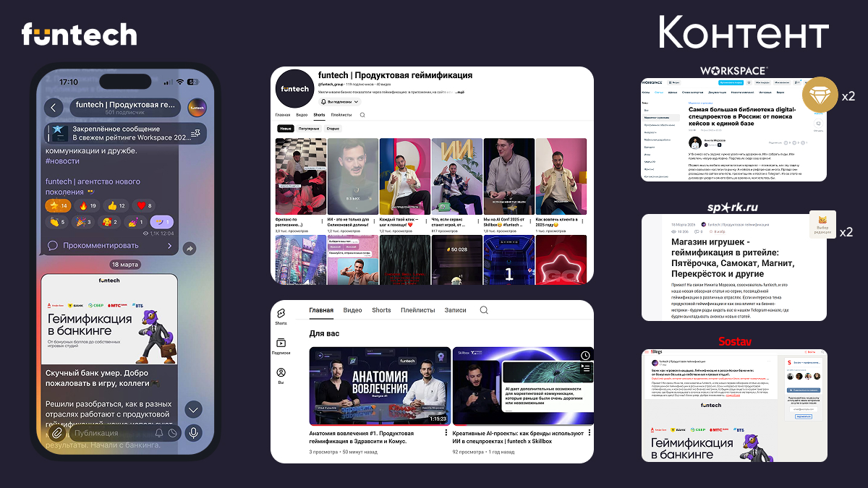868x488 pixels.
Task: Switch to the Плейлисты tab in upper channel
Action: (341, 115)
